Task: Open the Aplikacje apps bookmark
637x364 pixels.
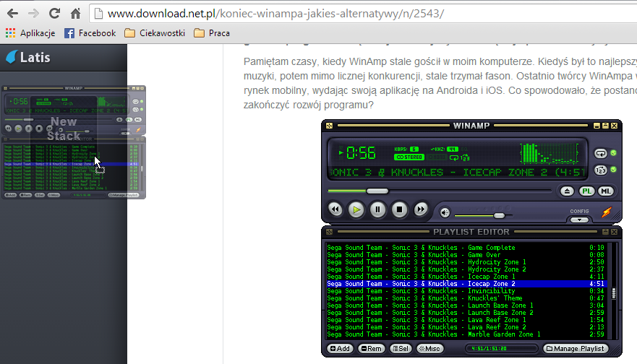Action: (30, 33)
